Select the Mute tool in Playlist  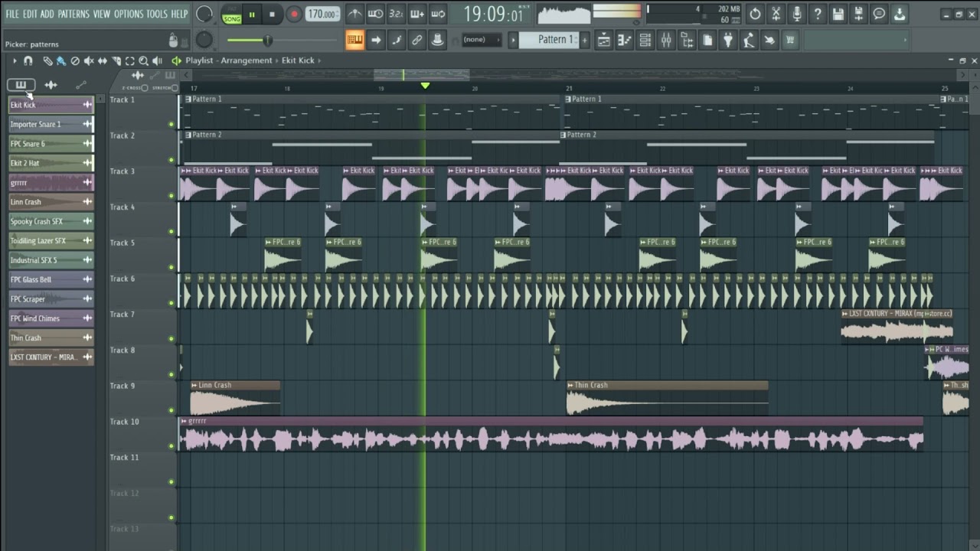(x=88, y=60)
